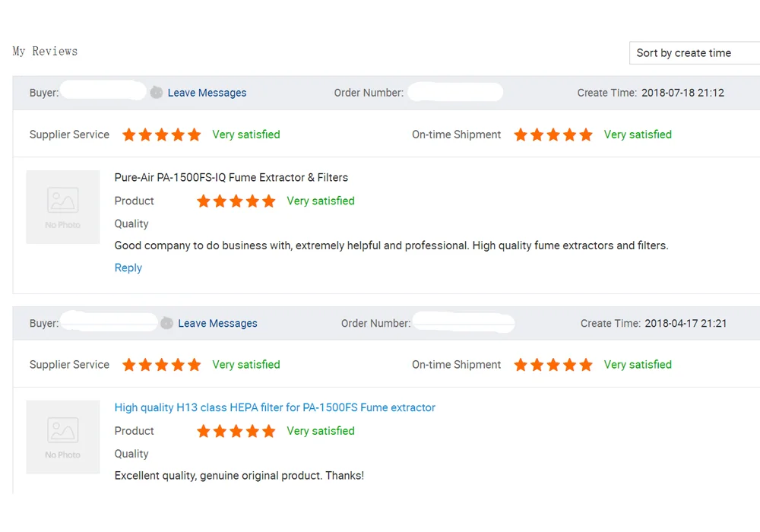Open the "Sort by create time" dropdown

(693, 53)
